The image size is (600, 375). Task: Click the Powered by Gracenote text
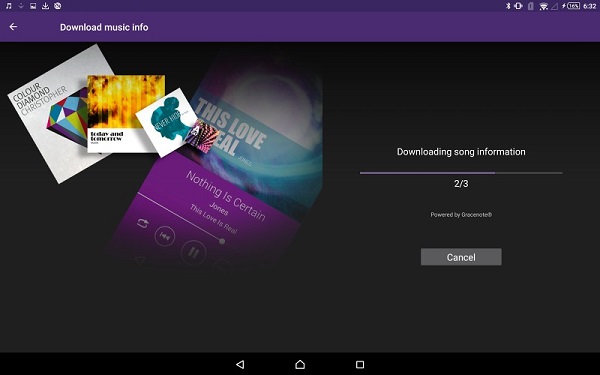click(461, 215)
